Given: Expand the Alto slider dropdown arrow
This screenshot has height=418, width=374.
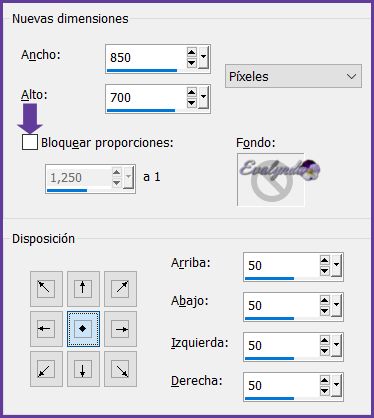Looking at the screenshot, I should point(203,98).
